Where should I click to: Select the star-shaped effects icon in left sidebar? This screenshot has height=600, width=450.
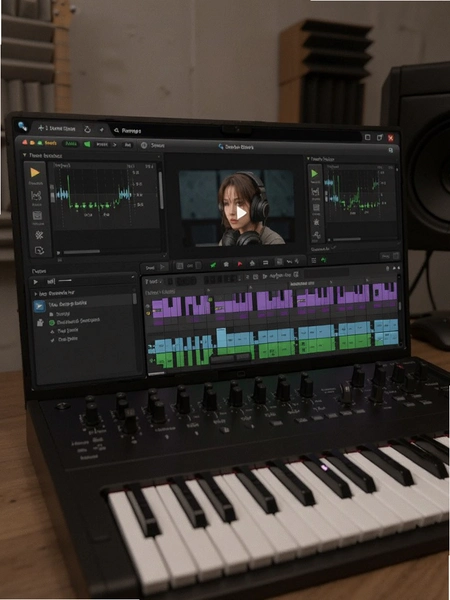[39, 235]
